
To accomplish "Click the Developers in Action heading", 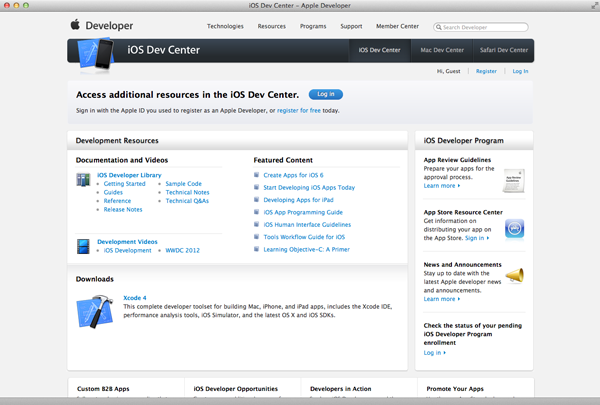I will tap(341, 389).
